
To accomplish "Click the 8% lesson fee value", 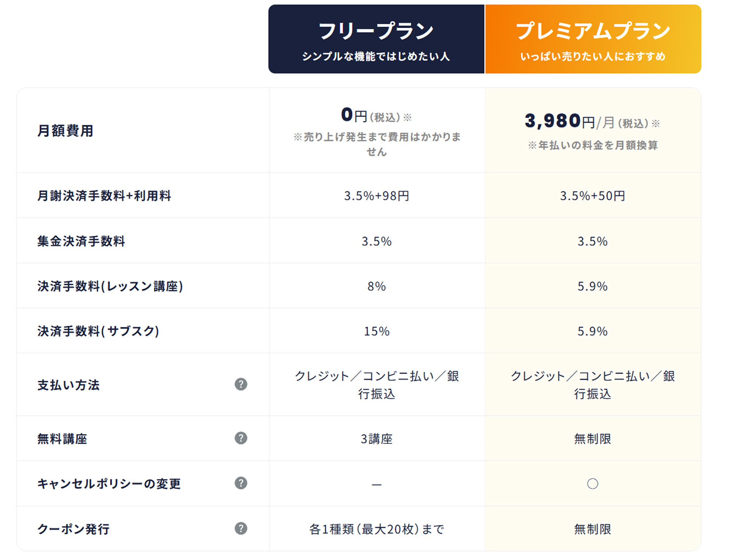I will point(377,286).
